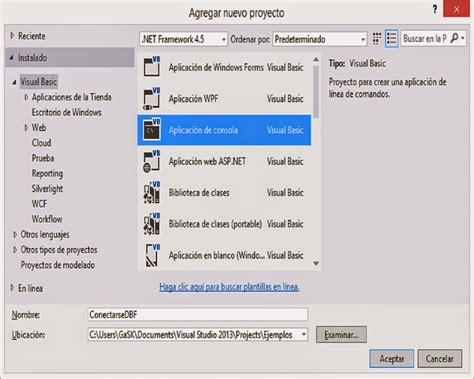Viewport: 474px width, 379px height.
Task: Open the dialog help question mark
Action: (435, 9)
